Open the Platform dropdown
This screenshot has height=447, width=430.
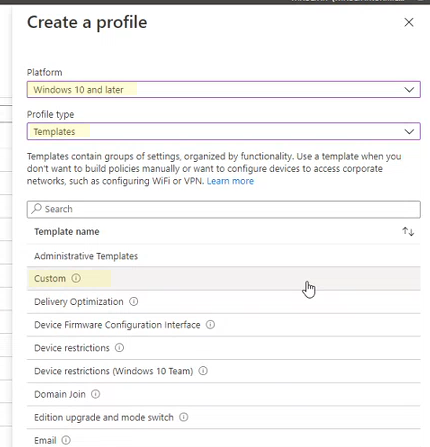(x=224, y=89)
